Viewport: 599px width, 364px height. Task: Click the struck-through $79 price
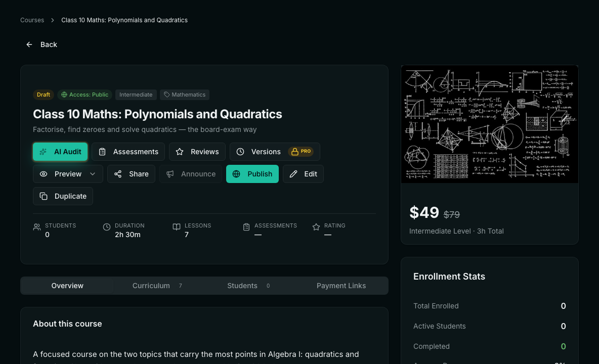(x=452, y=215)
